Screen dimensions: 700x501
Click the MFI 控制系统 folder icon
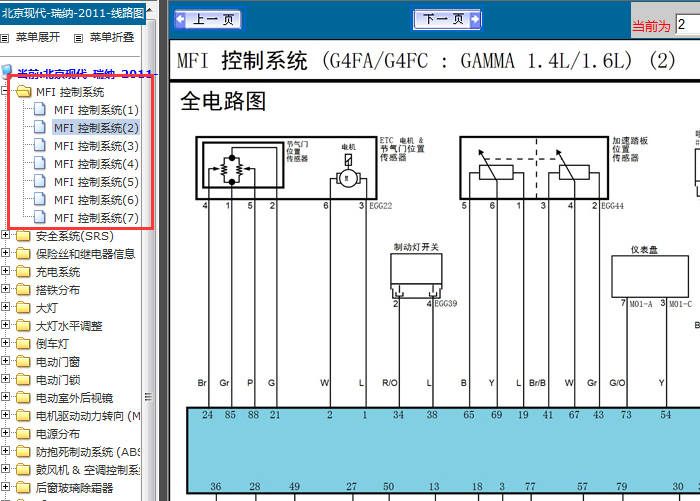tap(23, 92)
